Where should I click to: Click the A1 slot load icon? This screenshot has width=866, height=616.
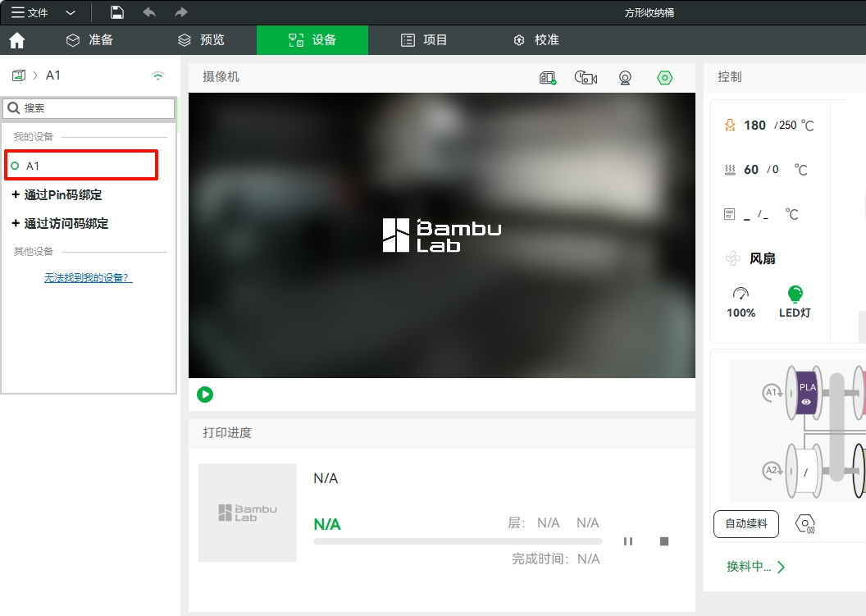773,393
